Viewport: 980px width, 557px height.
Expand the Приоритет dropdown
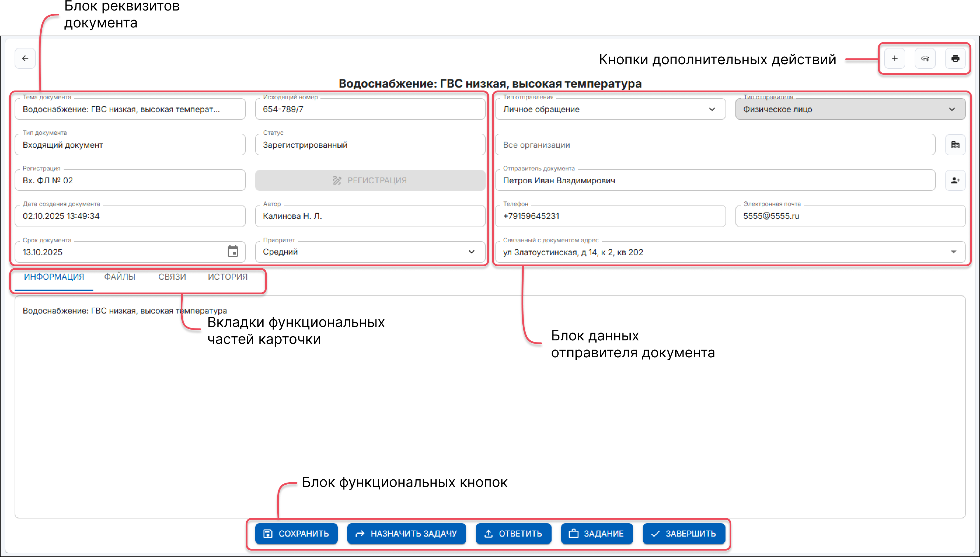pos(471,252)
